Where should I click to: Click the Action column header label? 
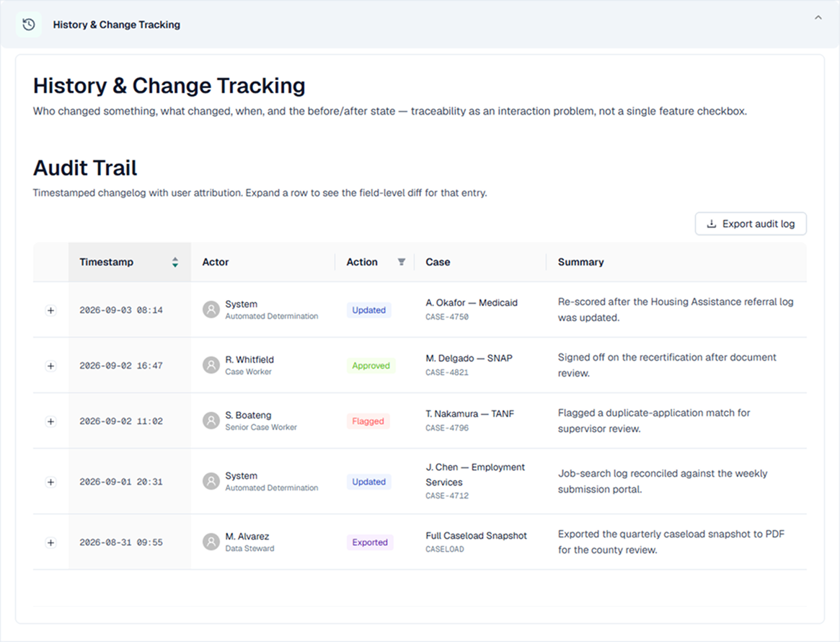[362, 262]
